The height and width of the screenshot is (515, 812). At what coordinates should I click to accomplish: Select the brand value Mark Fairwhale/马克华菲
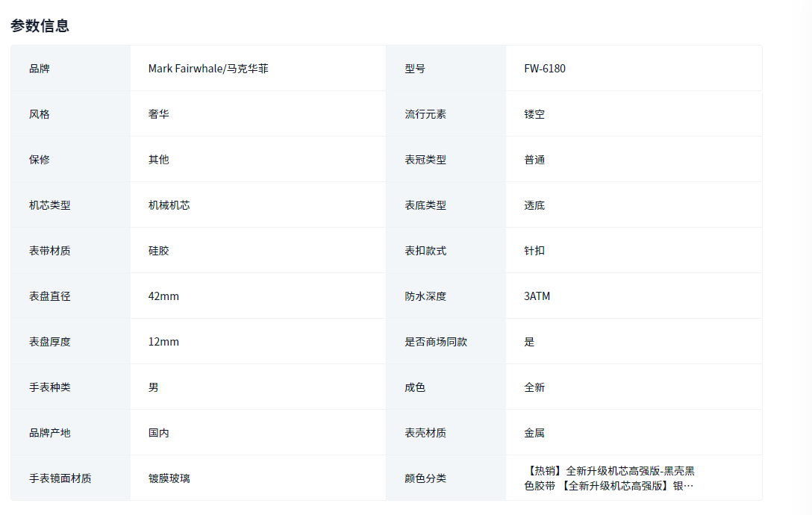coord(208,69)
